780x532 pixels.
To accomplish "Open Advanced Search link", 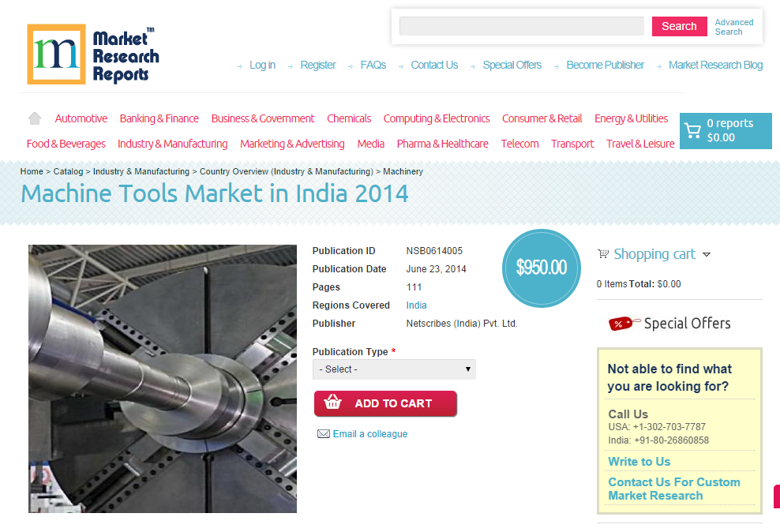I will click(x=733, y=27).
